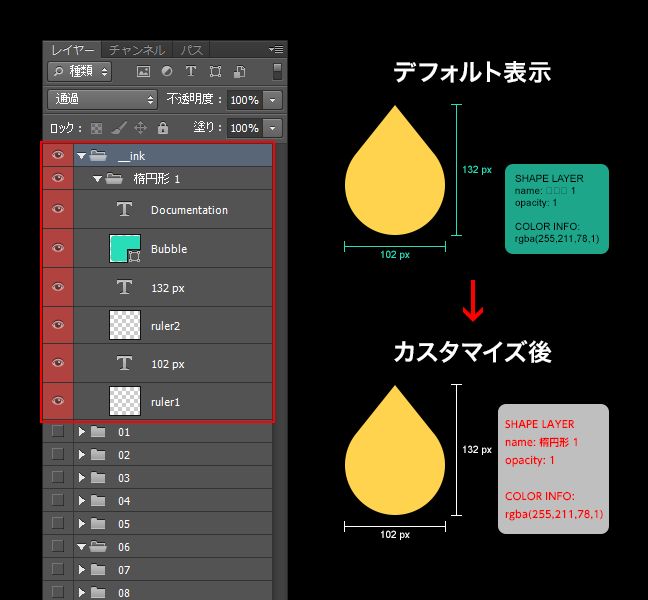Click the pixel layer filter icon
This screenshot has height=600, width=648.
click(x=143, y=72)
